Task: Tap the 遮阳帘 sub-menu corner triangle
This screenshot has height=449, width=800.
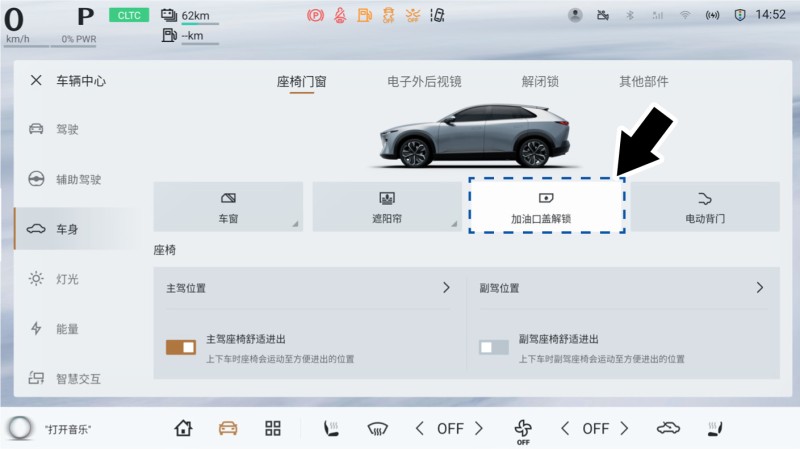Action: click(x=454, y=224)
